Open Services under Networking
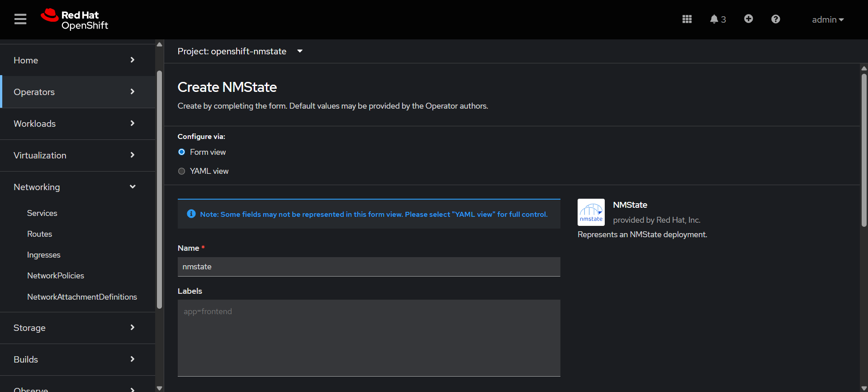The width and height of the screenshot is (868, 392). tap(42, 213)
